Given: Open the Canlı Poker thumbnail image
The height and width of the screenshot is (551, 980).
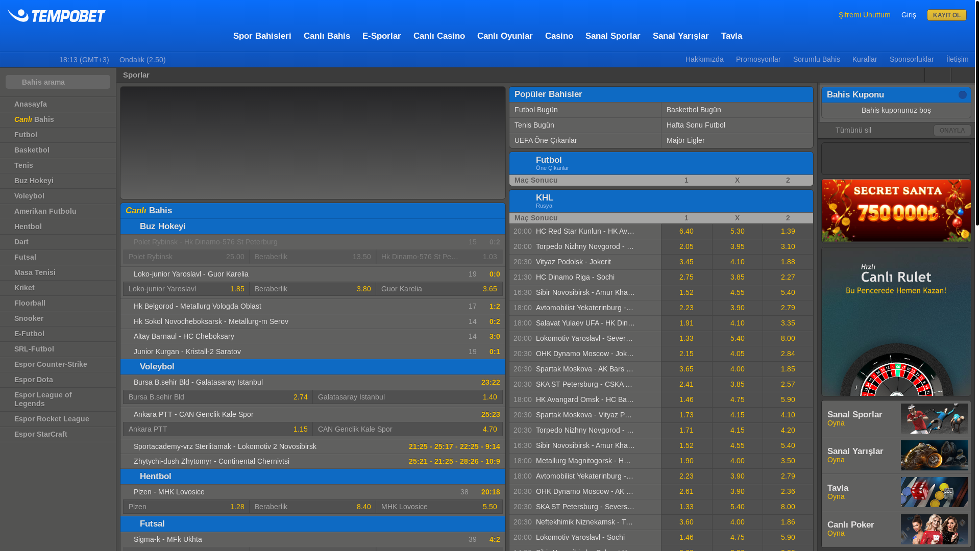Looking at the screenshot, I should 934,529.
